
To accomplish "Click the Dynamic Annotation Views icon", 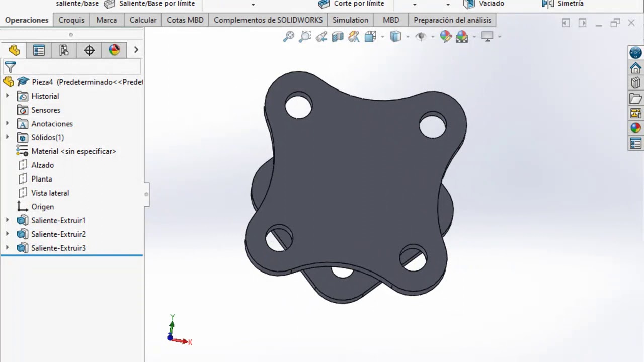I will (x=354, y=36).
